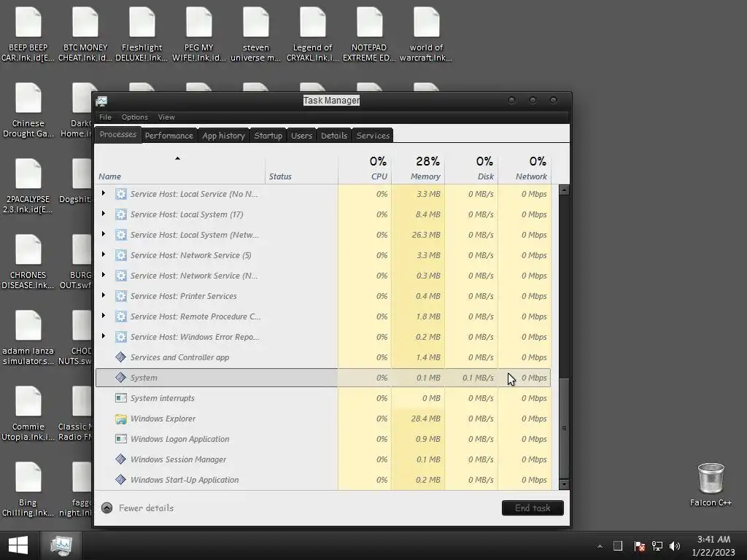Expand Service Host: Local Service (No N... row
Screen dimensions: 747x560
coord(104,193)
